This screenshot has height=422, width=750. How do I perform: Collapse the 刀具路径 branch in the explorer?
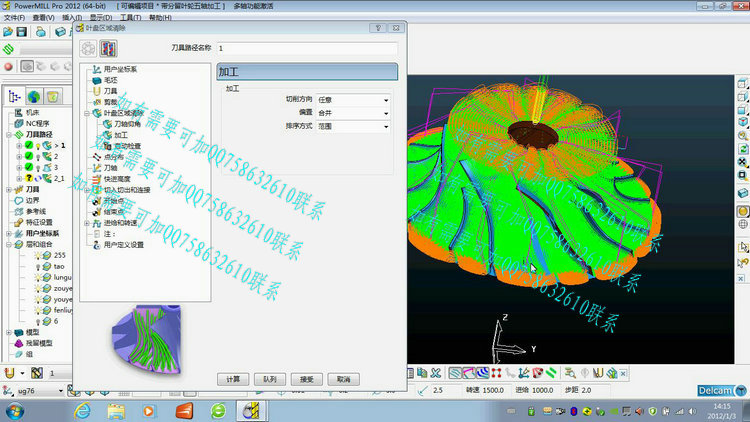pos(9,134)
